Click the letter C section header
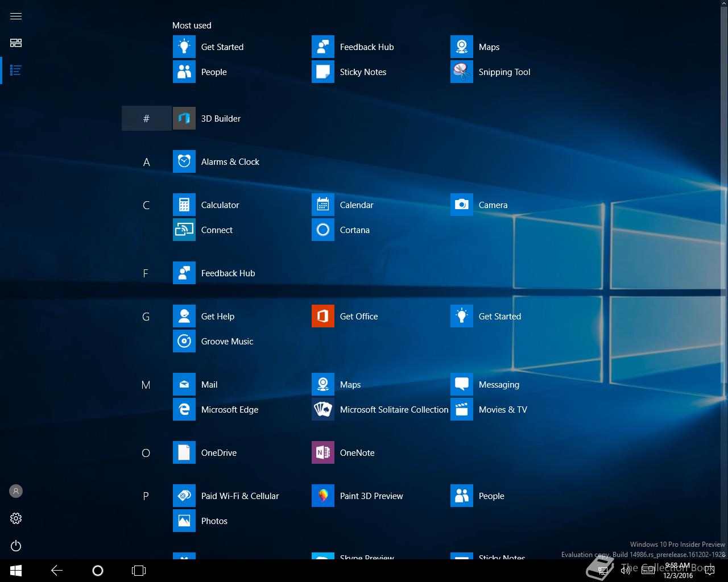This screenshot has width=728, height=582. (146, 205)
